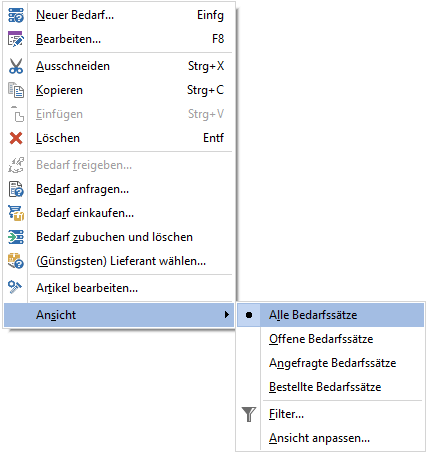Click the Bearbeiten pencil icon

click(16, 39)
